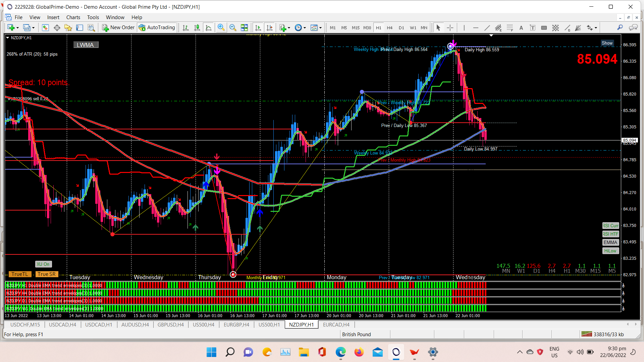
Task: Choose the Draw Trendline tool
Action: pyautogui.click(x=487, y=28)
